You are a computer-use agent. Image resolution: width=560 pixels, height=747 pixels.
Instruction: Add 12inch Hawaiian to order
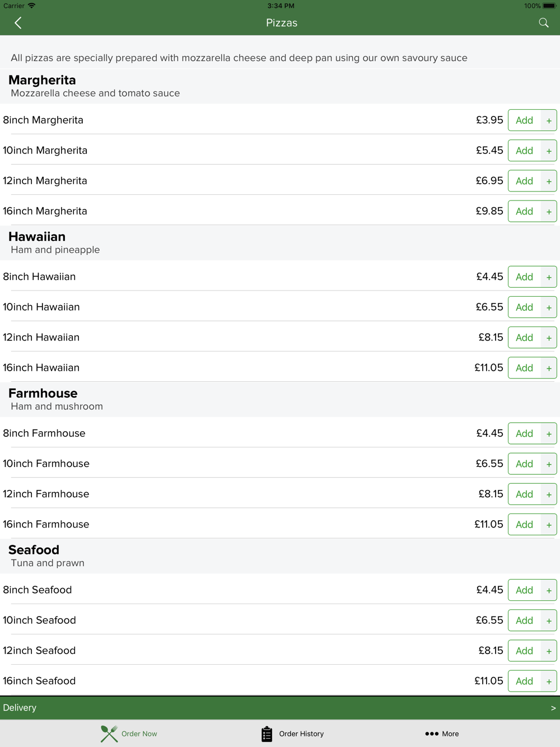[525, 338]
